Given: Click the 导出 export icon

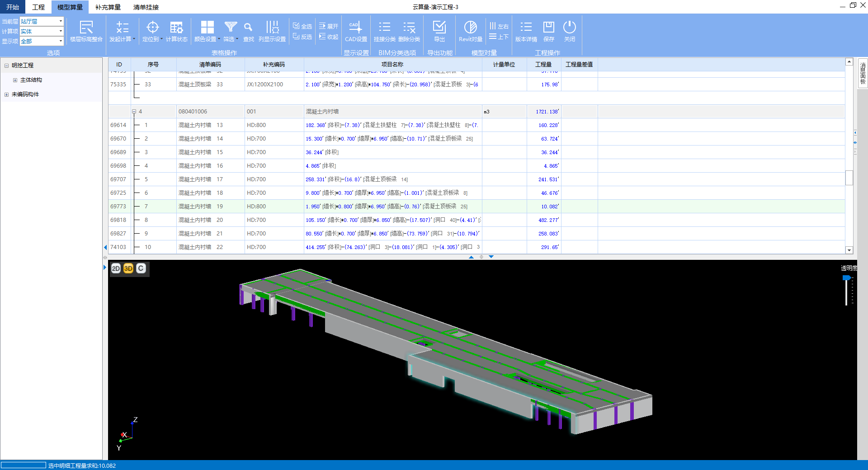Looking at the screenshot, I should [x=439, y=28].
